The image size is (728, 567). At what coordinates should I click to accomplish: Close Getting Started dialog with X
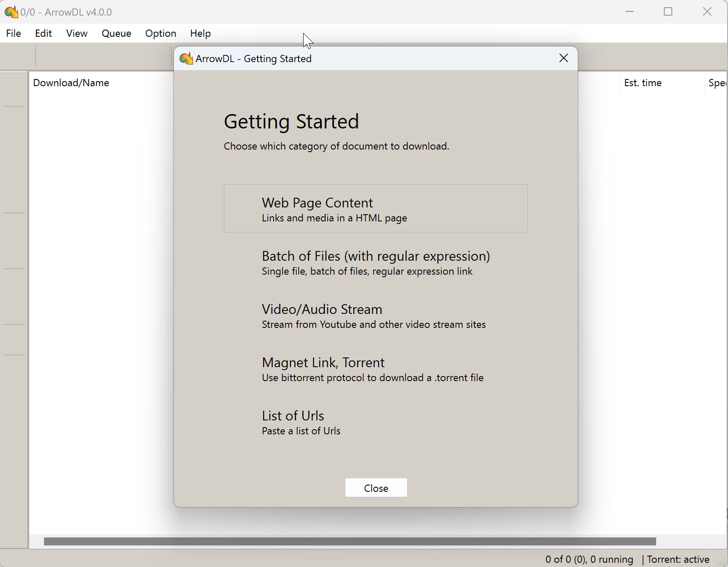tap(564, 58)
